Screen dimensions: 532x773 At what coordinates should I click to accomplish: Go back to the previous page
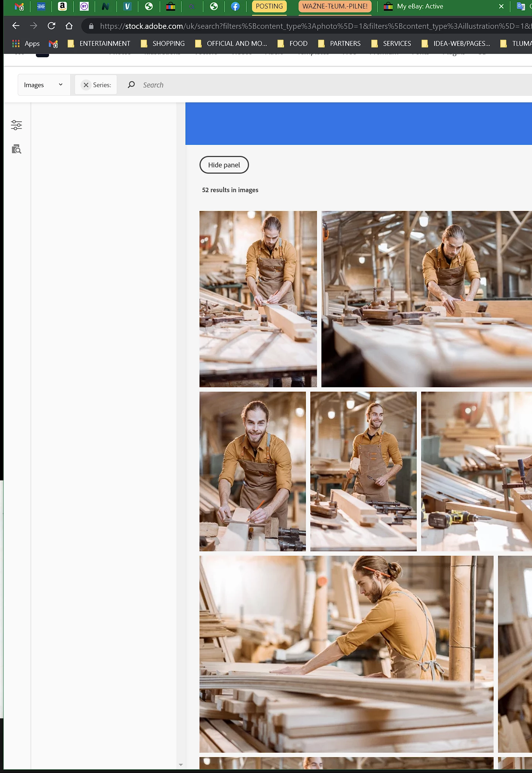(16, 26)
